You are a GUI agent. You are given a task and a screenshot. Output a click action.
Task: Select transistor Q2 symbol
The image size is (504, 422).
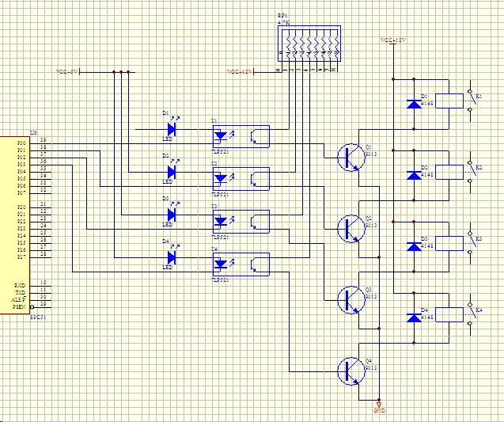pyautogui.click(x=349, y=227)
